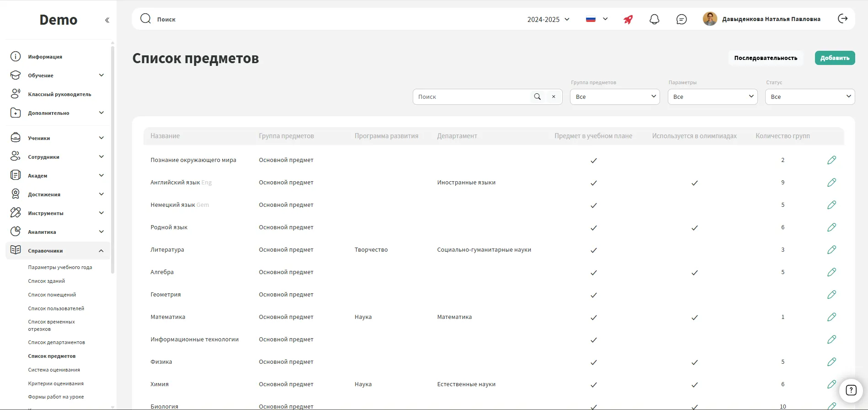Edit Английский язык row using pencil icon
This screenshot has width=868, height=410.
point(831,183)
